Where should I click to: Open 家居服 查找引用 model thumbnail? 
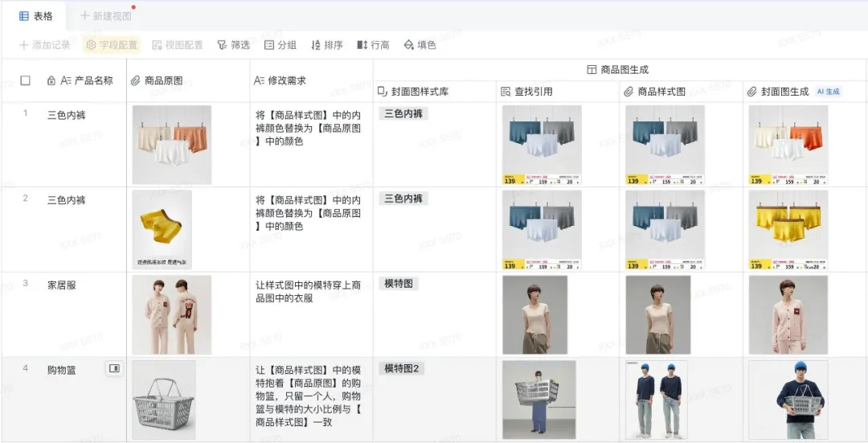pos(534,314)
